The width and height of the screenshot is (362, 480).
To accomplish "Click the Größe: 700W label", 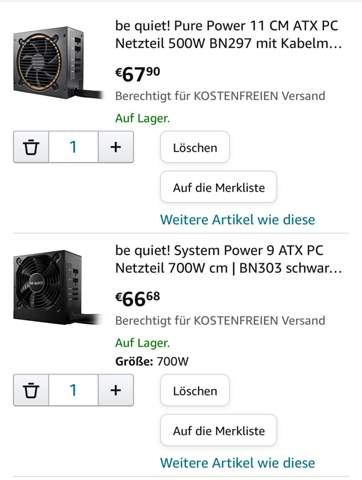I will pyautogui.click(x=152, y=361).
